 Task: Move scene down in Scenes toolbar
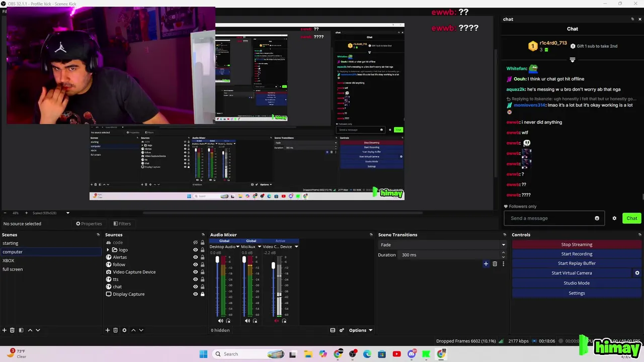coord(38,330)
